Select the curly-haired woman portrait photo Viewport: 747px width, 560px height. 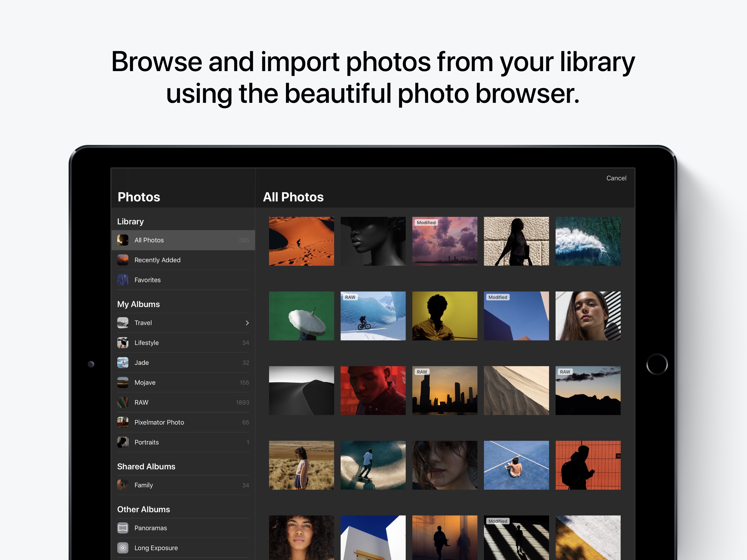[x=301, y=537]
